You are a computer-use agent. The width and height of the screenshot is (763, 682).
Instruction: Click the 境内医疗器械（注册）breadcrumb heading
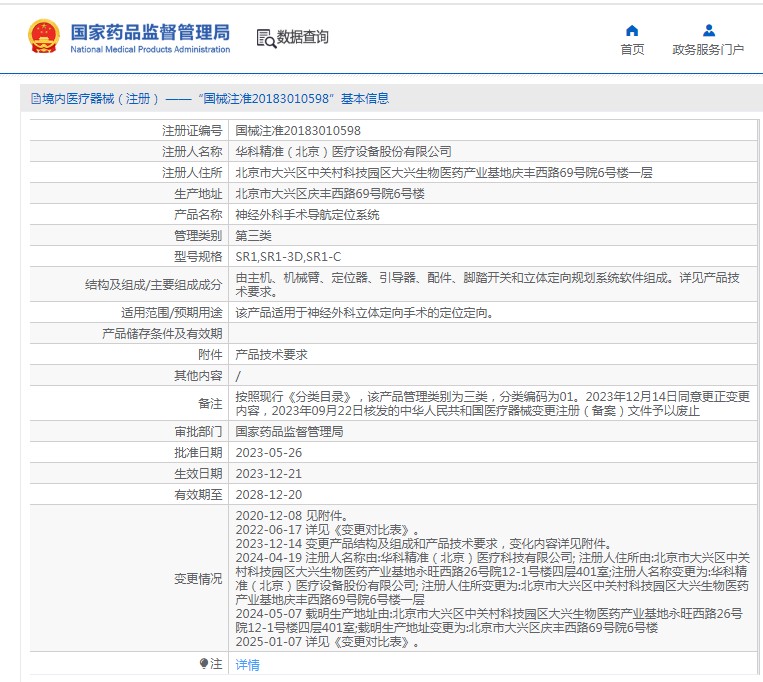point(101,99)
